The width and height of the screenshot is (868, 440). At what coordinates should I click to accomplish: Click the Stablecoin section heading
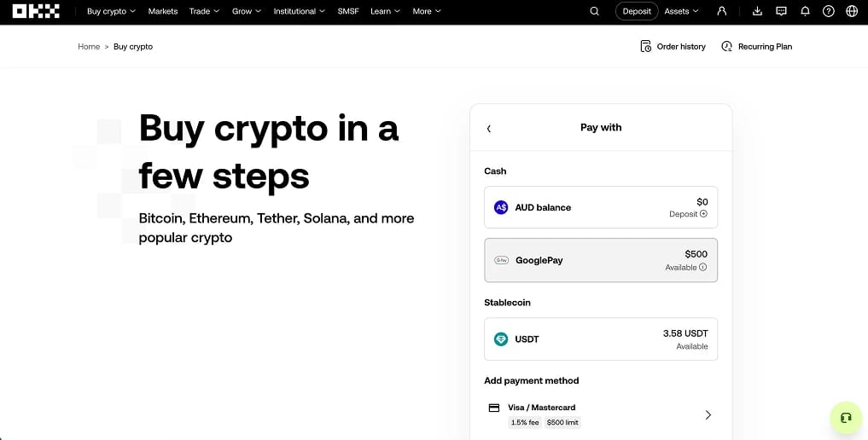coord(507,303)
